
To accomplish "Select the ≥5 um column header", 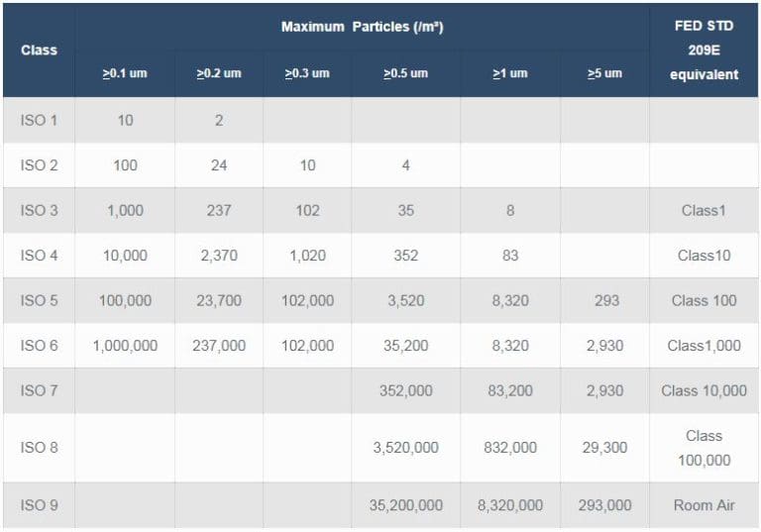I will click(604, 74).
